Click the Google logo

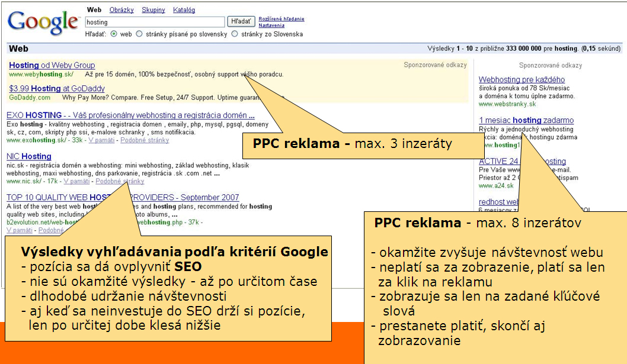click(x=43, y=22)
